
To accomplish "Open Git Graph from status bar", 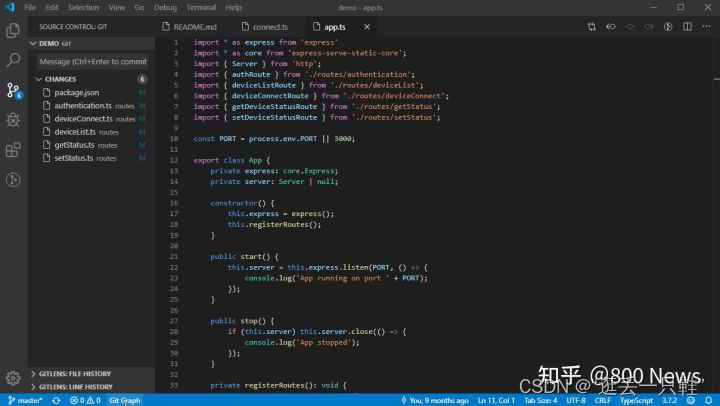I will [x=125, y=400].
